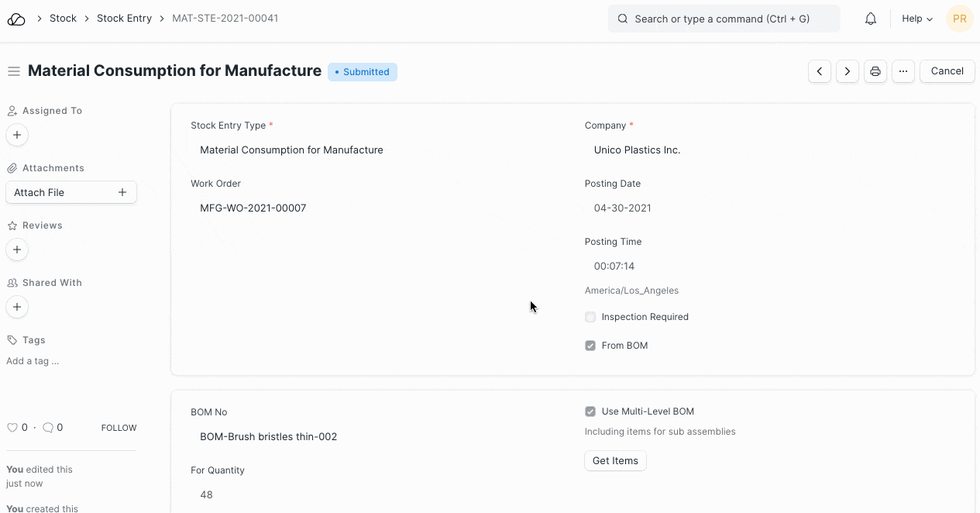
Task: Expand the Help dropdown menu
Action: 916,19
